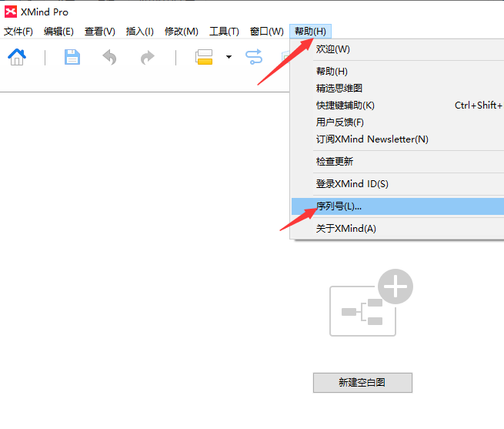Click the XMind Pro logo icon
Screen dimensions: 504x429
pyautogui.click(x=11, y=12)
